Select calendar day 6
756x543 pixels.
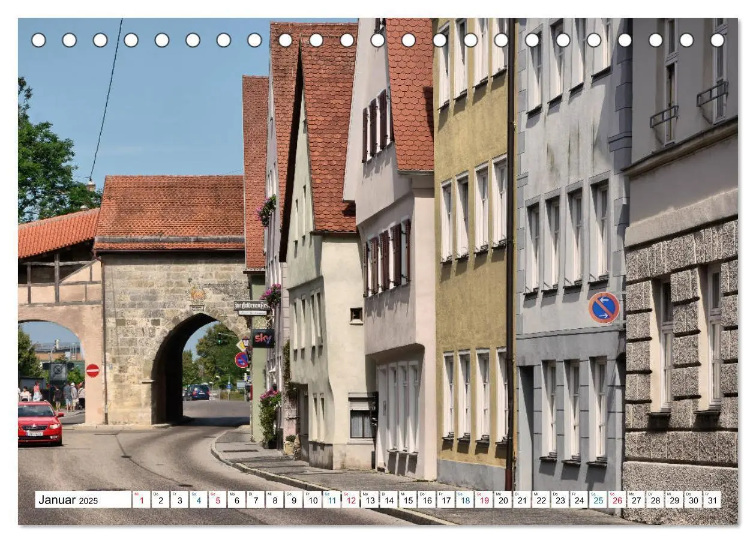[x=236, y=499]
